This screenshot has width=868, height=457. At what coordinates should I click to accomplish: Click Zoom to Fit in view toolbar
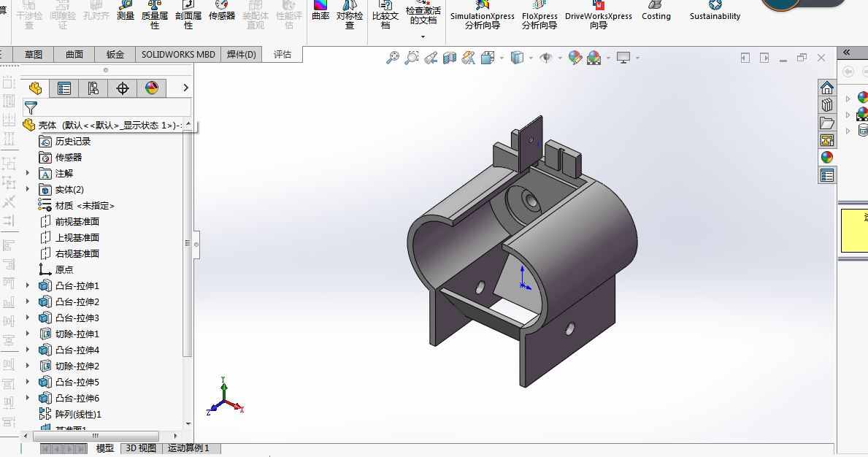(393, 58)
